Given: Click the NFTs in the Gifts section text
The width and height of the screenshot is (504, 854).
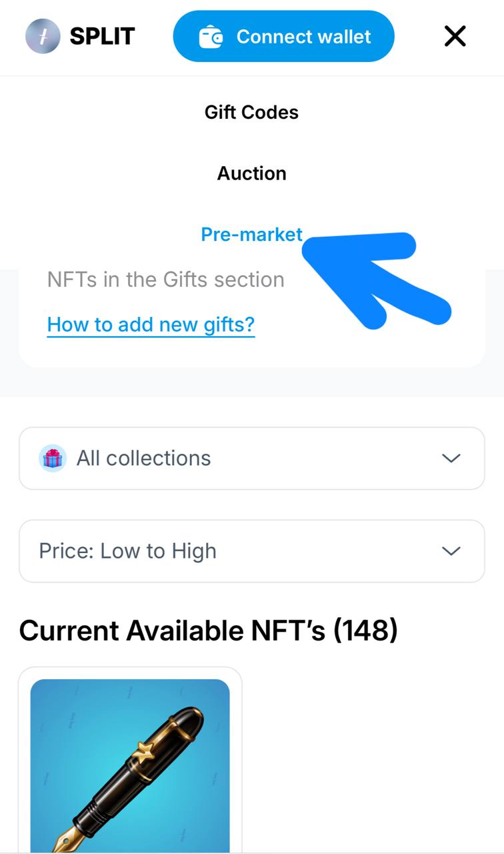Looking at the screenshot, I should pyautogui.click(x=166, y=280).
